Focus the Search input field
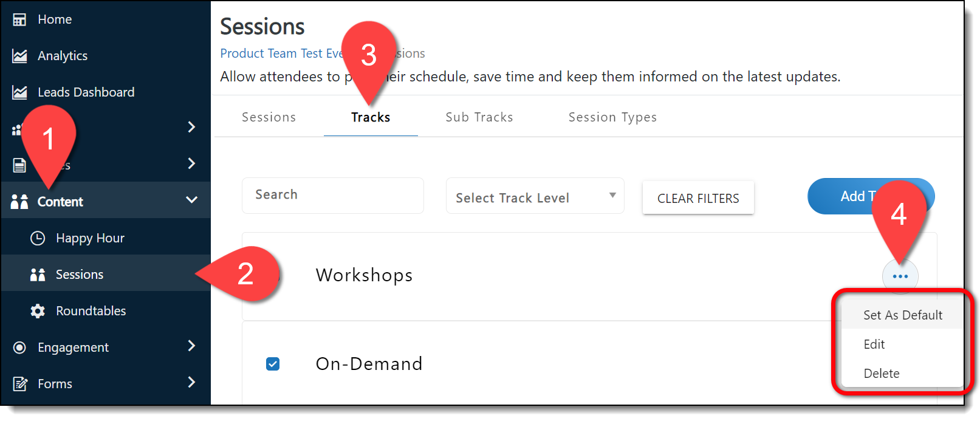The width and height of the screenshot is (980, 421). [x=333, y=195]
